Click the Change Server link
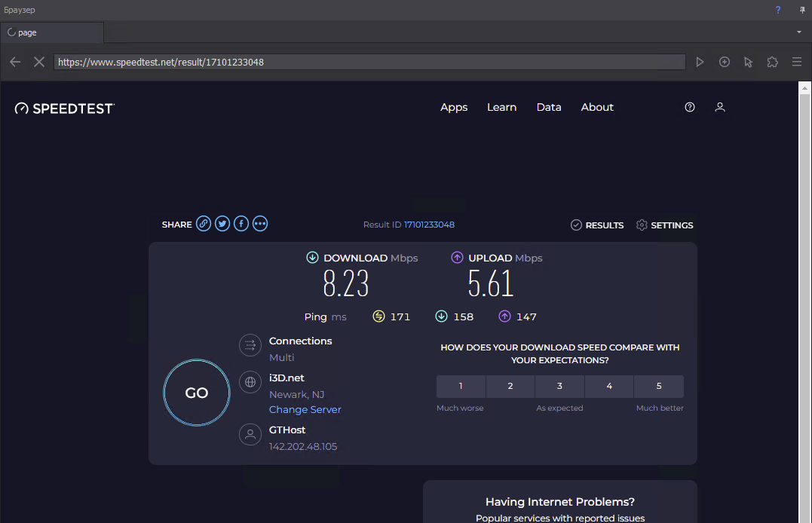This screenshot has height=523, width=812. (305, 409)
